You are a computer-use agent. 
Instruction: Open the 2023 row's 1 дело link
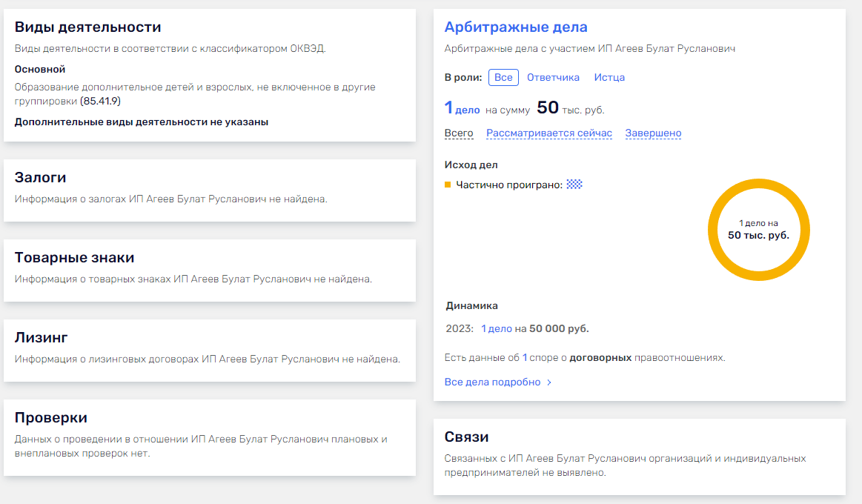coord(497,328)
